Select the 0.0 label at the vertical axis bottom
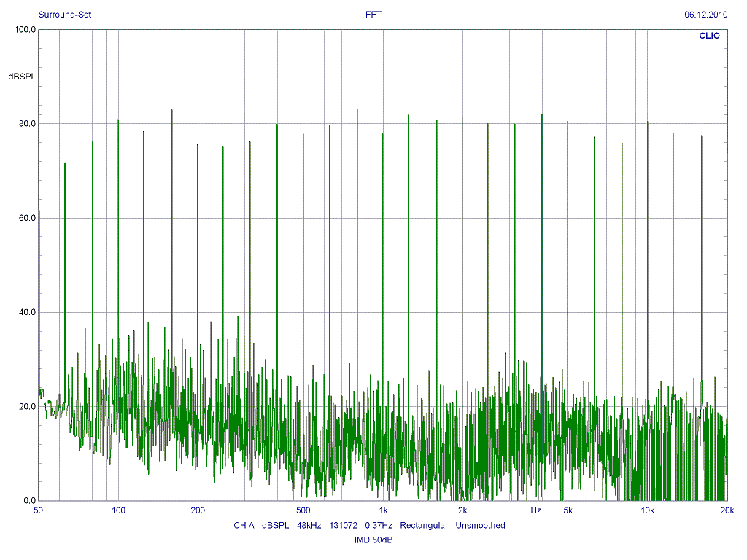 tap(29, 501)
